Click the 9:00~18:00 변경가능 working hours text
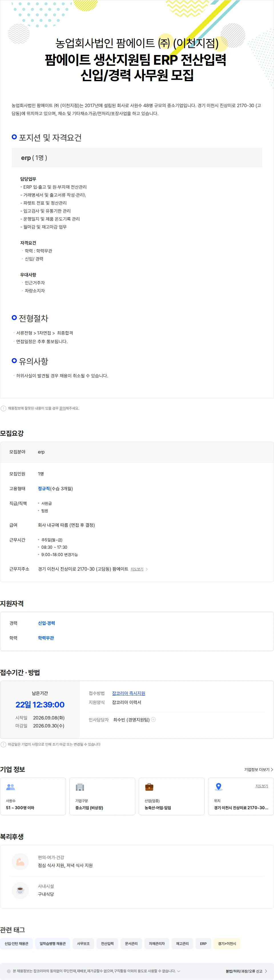 tap(59, 555)
